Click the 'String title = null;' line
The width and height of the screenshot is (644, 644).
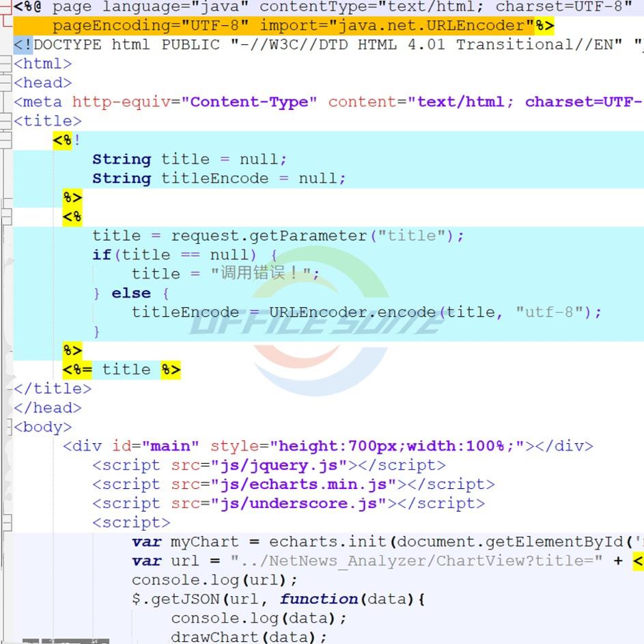point(189,159)
